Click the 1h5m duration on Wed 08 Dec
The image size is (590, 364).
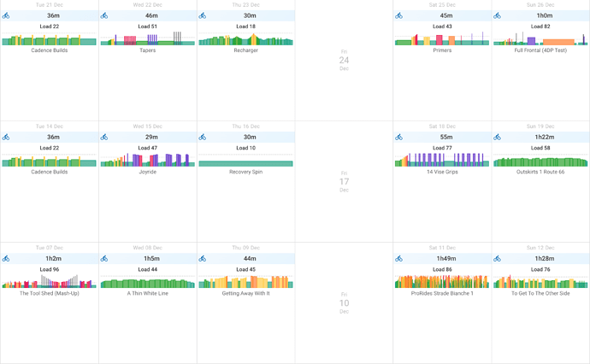coord(151,259)
